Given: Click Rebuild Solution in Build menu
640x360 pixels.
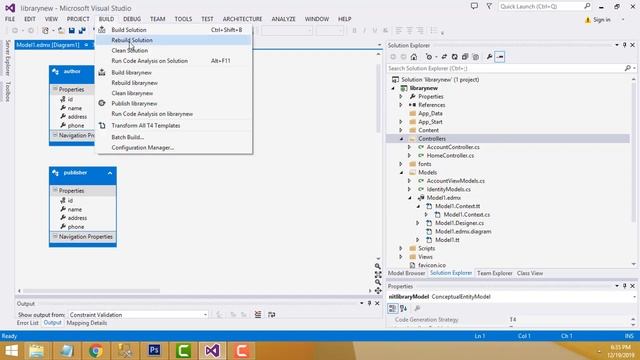Looking at the screenshot, I should [174, 40].
